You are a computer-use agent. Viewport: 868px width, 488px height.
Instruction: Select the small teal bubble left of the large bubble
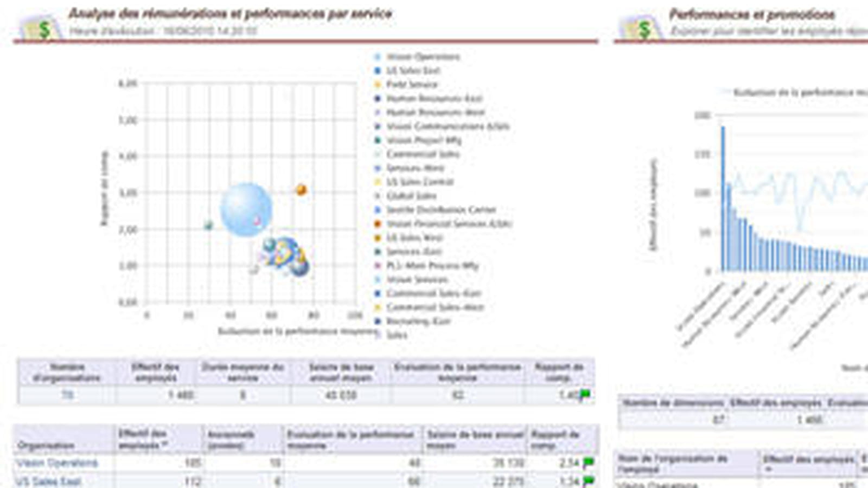click(208, 225)
